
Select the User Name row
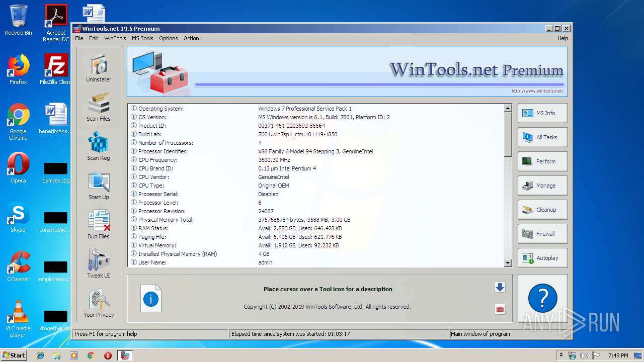[316, 262]
